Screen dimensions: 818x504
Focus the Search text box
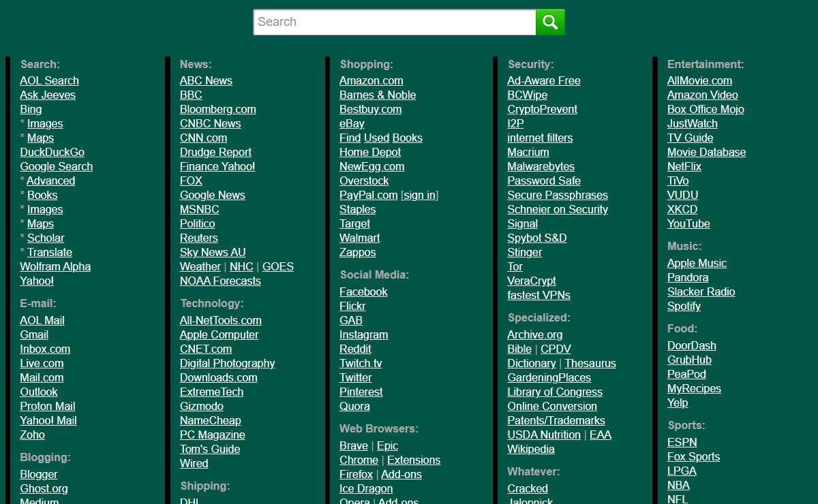coord(395,22)
